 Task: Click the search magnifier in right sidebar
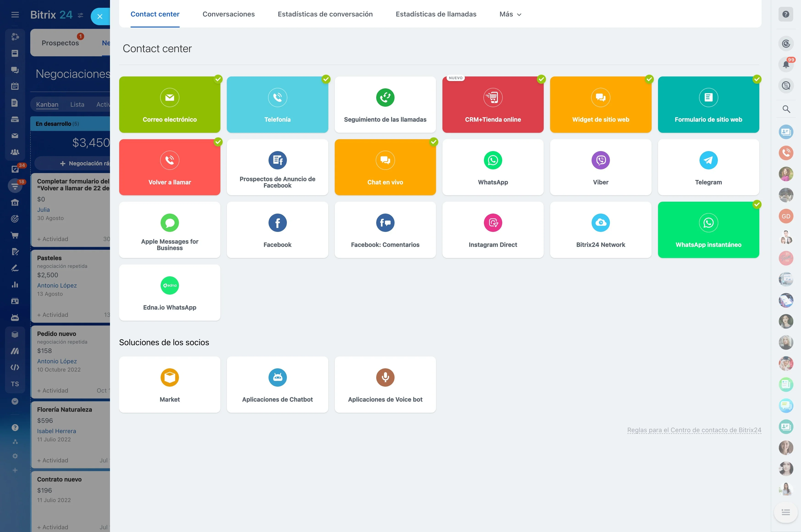point(786,109)
